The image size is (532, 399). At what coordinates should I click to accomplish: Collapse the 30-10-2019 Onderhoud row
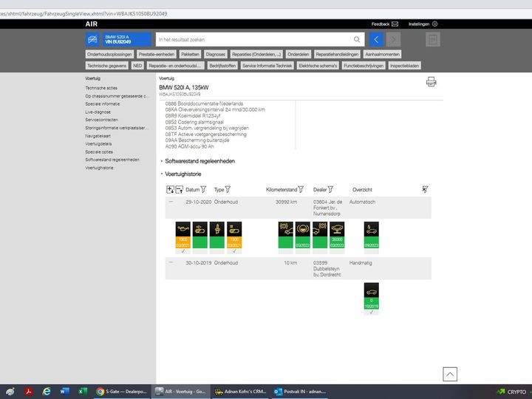[171, 262]
